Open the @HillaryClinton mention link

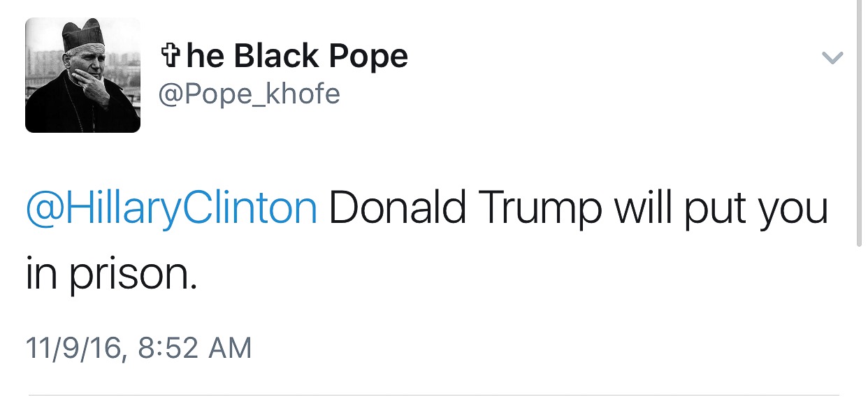(x=171, y=209)
